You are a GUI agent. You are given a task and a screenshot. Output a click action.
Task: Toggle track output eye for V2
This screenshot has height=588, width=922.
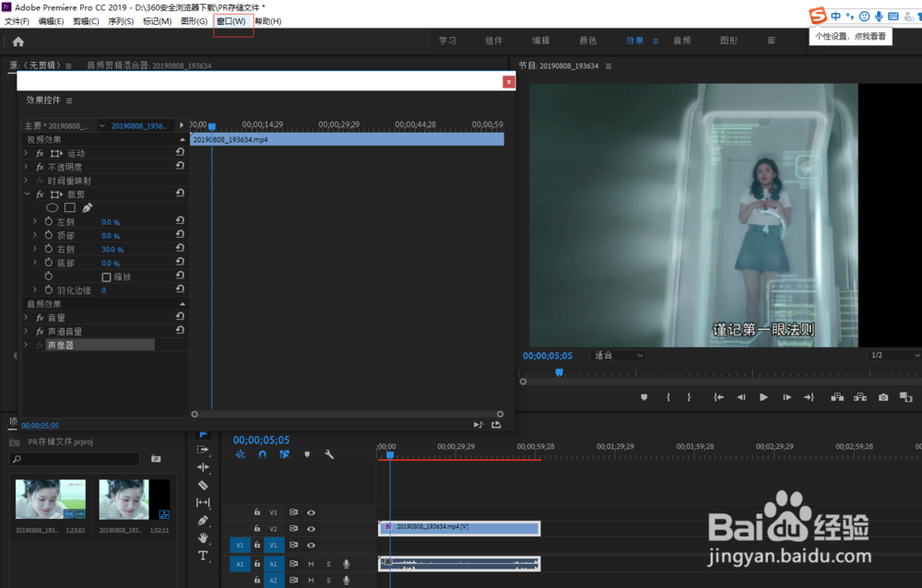pos(311,529)
